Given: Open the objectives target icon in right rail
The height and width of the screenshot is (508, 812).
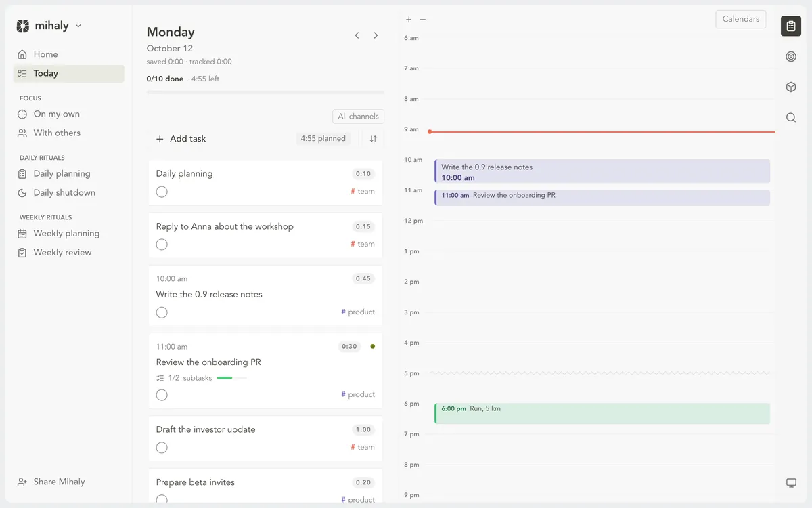Looking at the screenshot, I should click(x=791, y=57).
